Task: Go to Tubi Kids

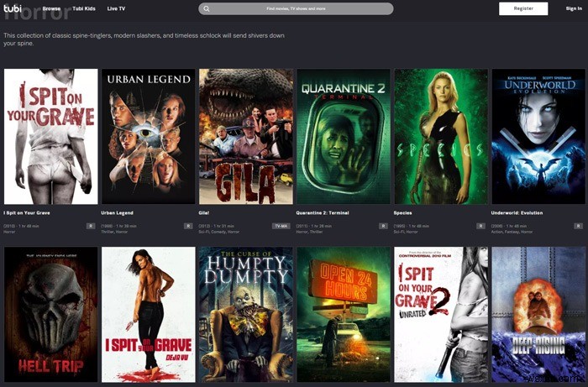Action: [84, 8]
